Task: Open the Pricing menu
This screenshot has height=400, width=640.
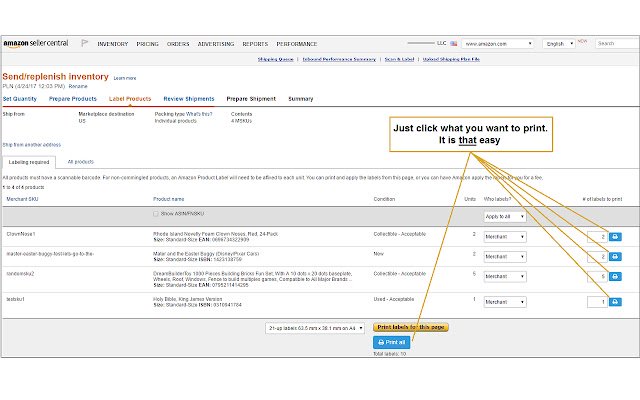Action: tap(147, 44)
